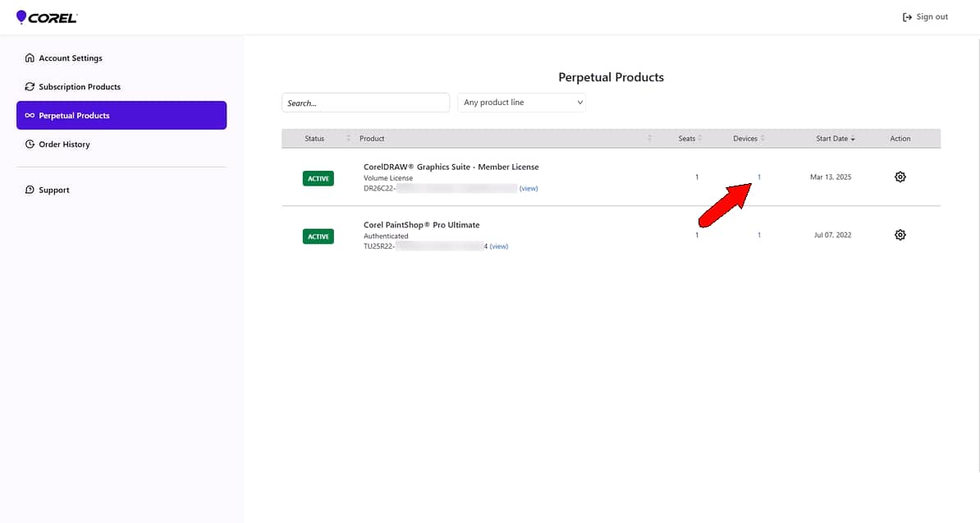Open the Any product line dropdown
Image resolution: width=980 pixels, height=523 pixels.
click(x=521, y=103)
